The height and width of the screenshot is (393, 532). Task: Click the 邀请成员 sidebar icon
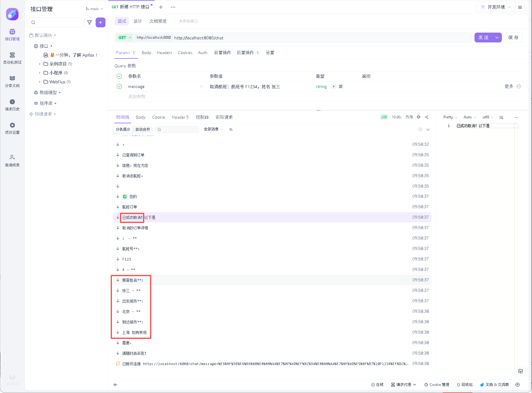click(12, 161)
